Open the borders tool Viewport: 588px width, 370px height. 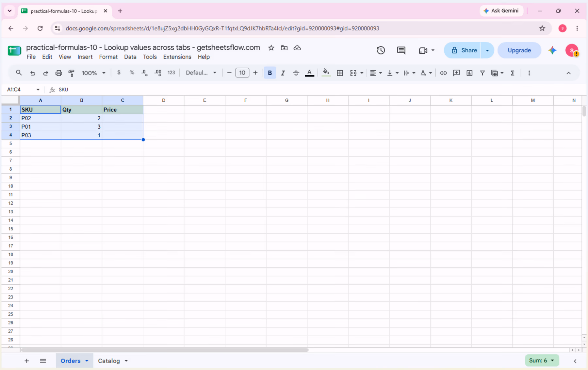point(340,73)
